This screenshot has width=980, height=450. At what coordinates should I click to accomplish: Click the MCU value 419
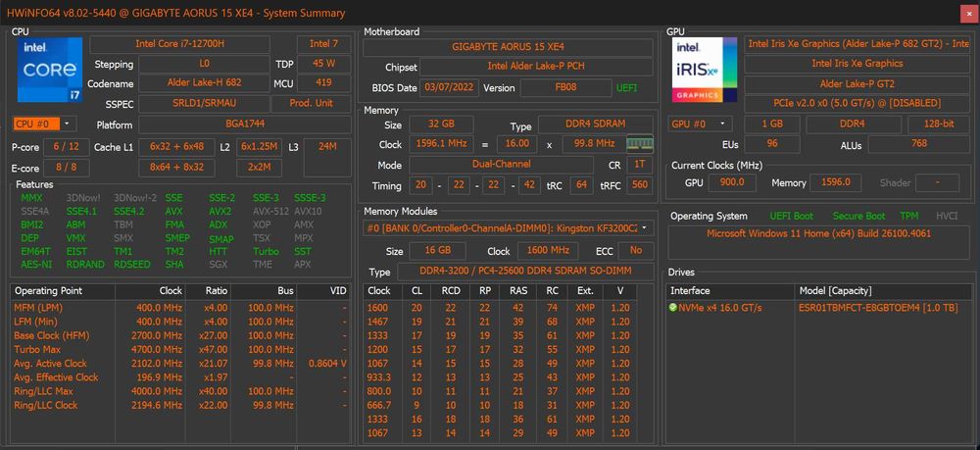323,82
